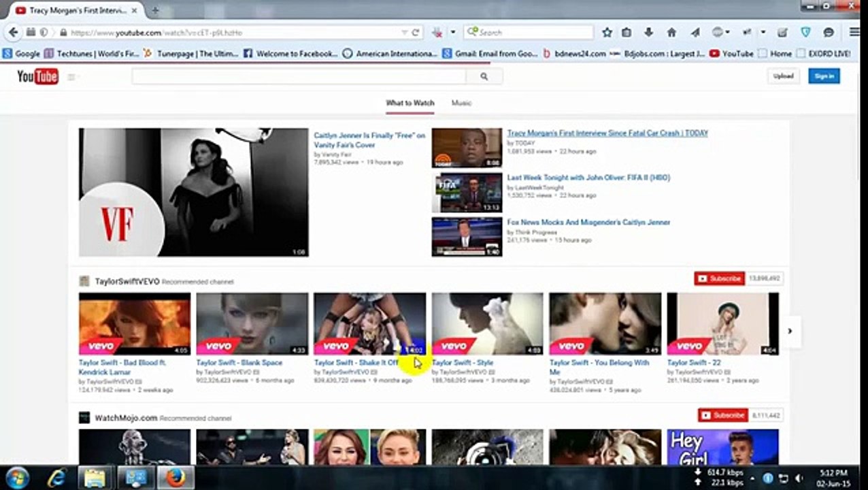Click inside the YouTube search box
The width and height of the screenshot is (868, 490).
pyautogui.click(x=299, y=77)
